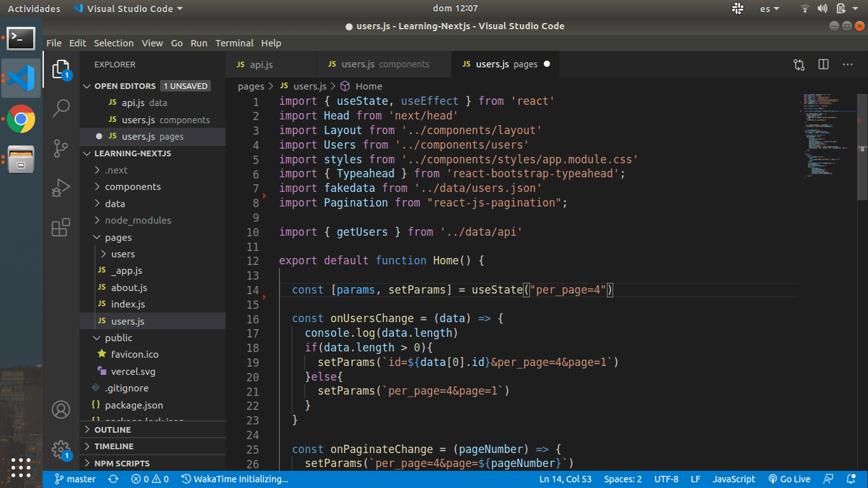The image size is (868, 488).
Task: Expand the components folder
Action: (132, 187)
